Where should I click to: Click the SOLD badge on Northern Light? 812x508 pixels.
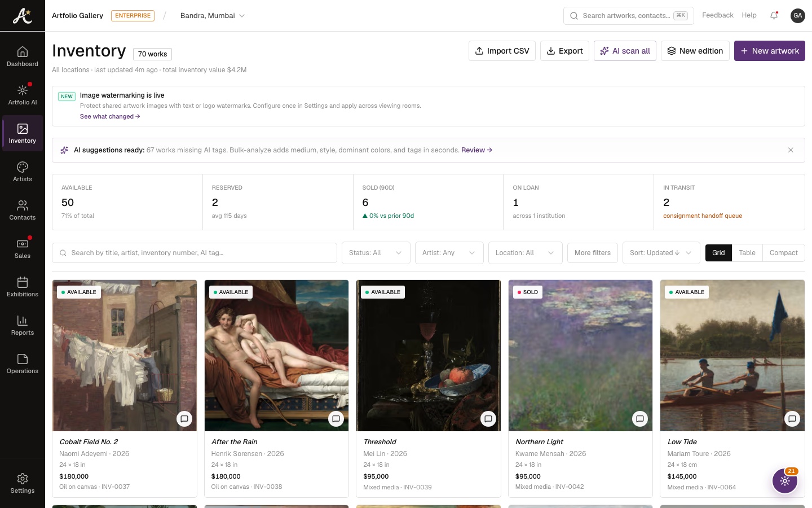coord(528,292)
